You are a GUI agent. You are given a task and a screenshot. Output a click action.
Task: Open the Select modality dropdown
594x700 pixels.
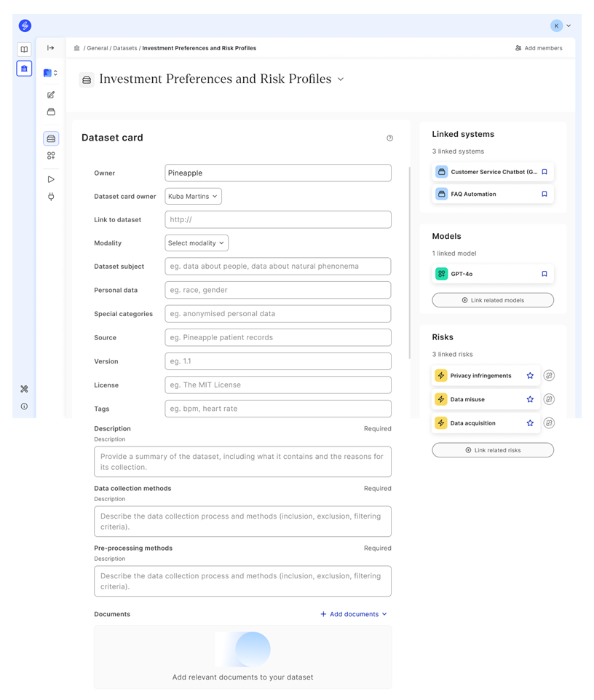pos(197,243)
